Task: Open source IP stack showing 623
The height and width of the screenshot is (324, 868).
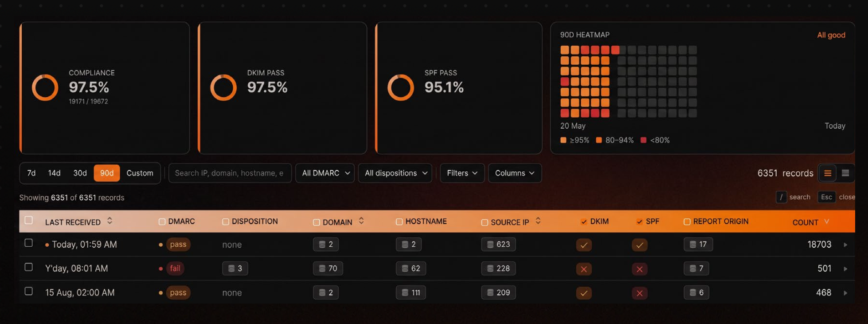Action: pos(498,244)
